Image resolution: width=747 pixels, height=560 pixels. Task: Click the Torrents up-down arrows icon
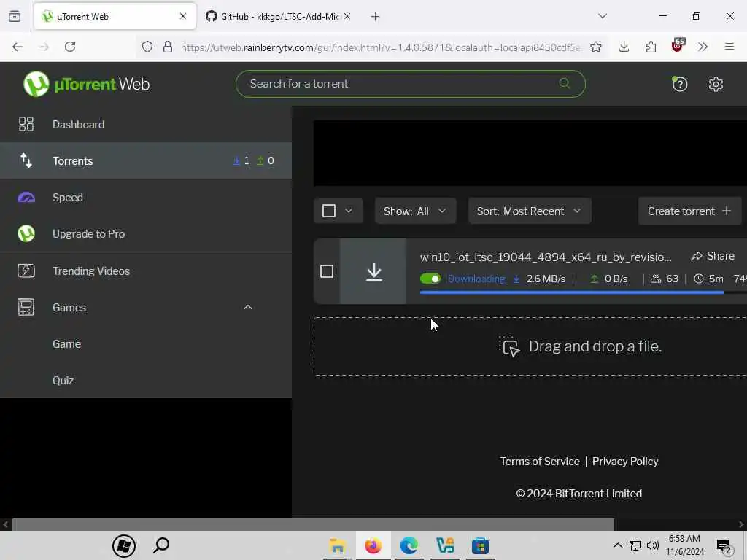click(26, 161)
